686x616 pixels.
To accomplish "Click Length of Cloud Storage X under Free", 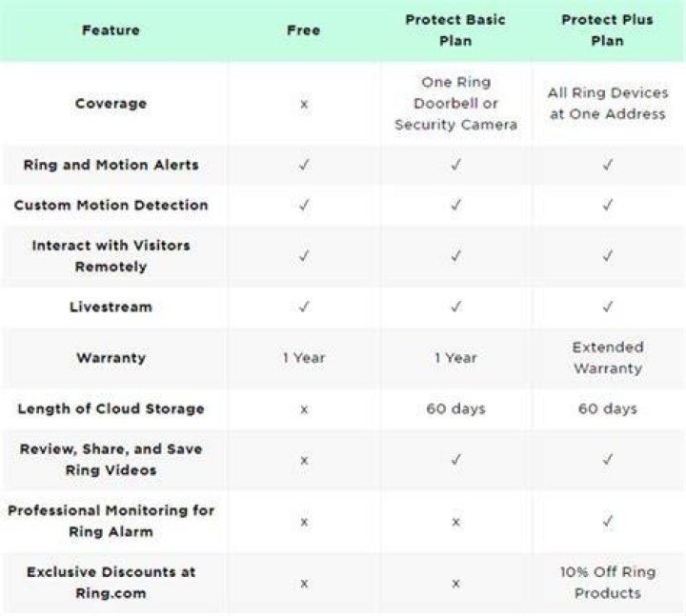I will tap(304, 409).
